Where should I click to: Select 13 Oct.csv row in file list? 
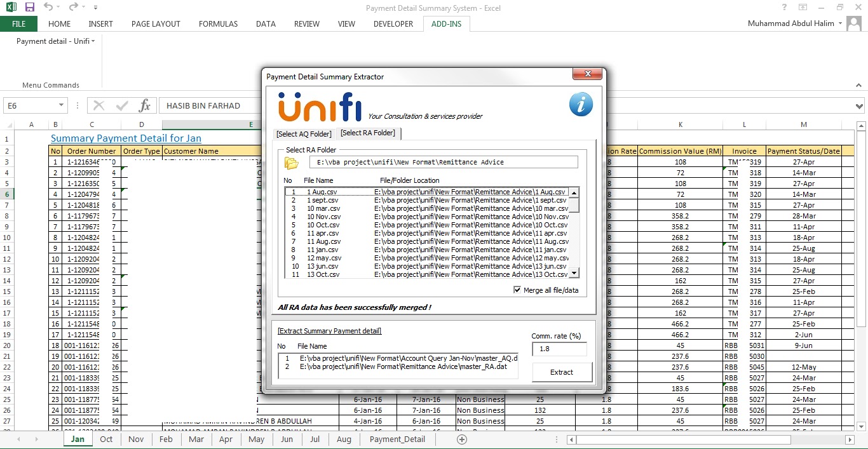(x=428, y=274)
